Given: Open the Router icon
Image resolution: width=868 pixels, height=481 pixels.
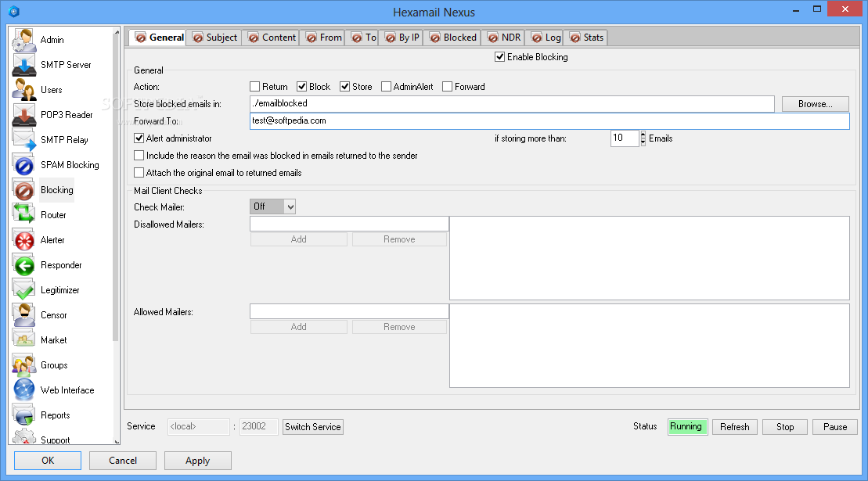Looking at the screenshot, I should 24,215.
